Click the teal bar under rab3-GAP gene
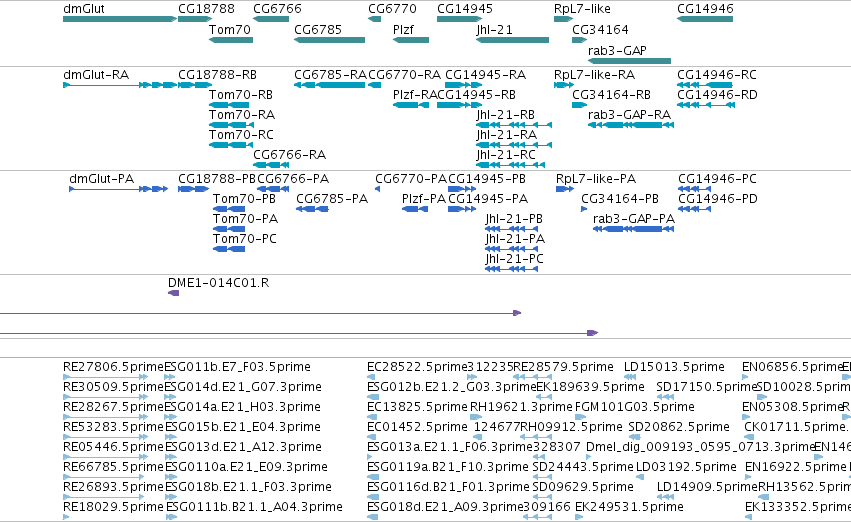Image resolution: width=851 pixels, height=522 pixels. tap(629, 61)
